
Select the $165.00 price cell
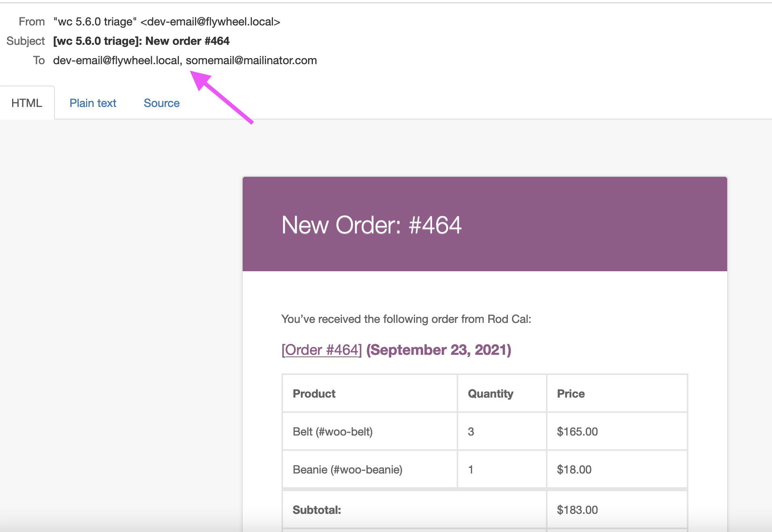coord(577,431)
